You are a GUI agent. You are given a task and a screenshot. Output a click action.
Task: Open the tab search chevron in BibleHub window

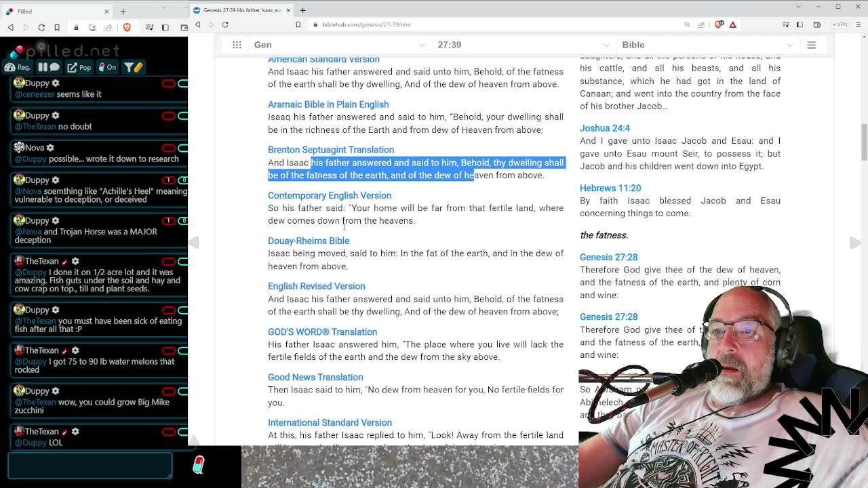click(x=799, y=7)
